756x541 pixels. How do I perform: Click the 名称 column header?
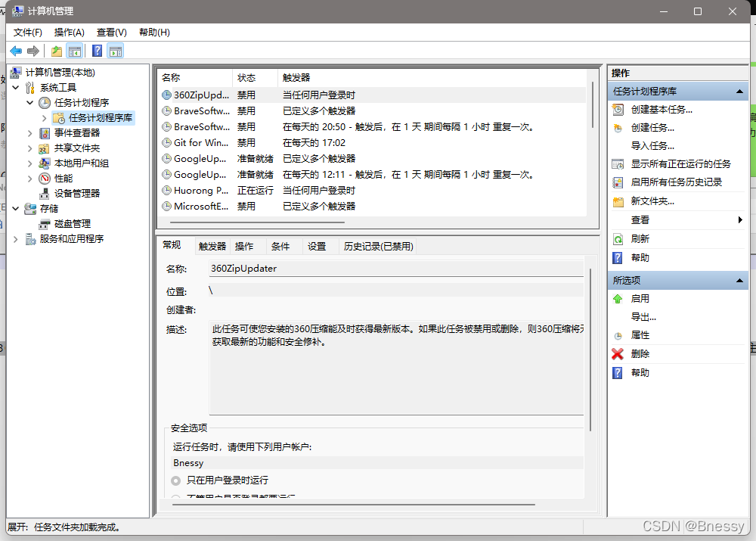pos(195,78)
